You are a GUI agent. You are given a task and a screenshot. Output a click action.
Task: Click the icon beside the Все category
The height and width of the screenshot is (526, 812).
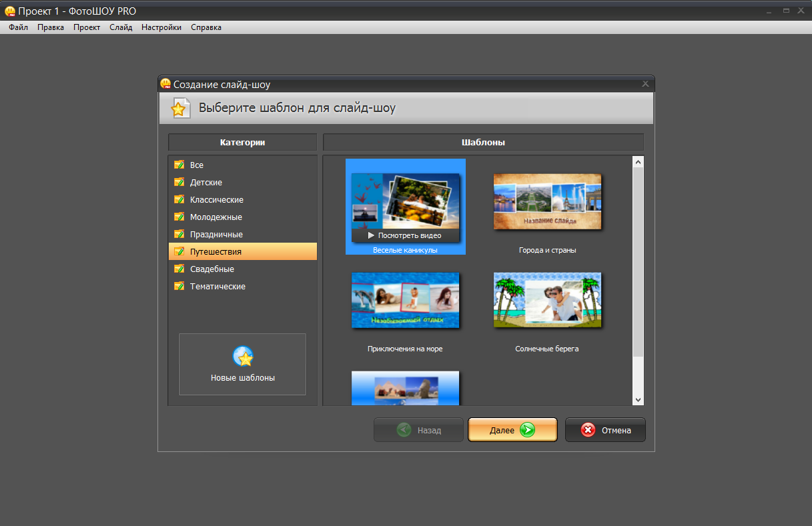pyautogui.click(x=179, y=165)
